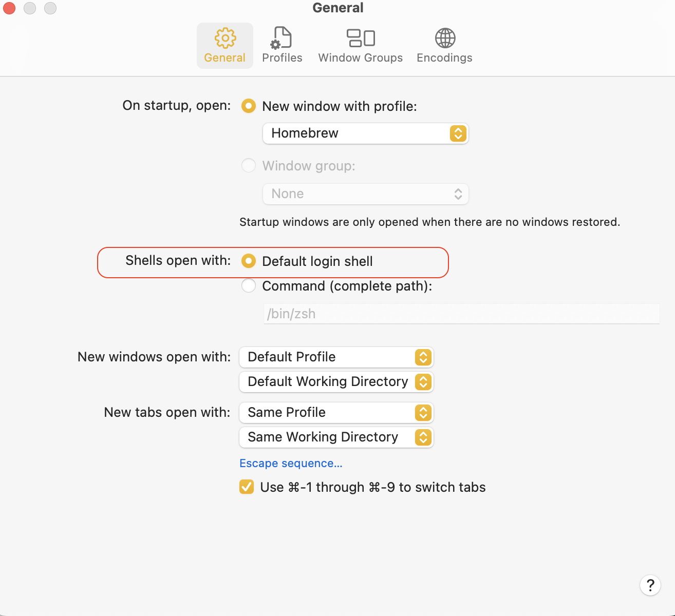
Task: Open the window group "None" dropdown
Action: (365, 194)
